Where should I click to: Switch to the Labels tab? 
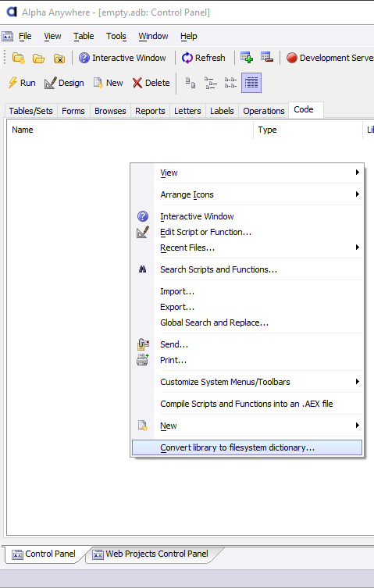(222, 111)
